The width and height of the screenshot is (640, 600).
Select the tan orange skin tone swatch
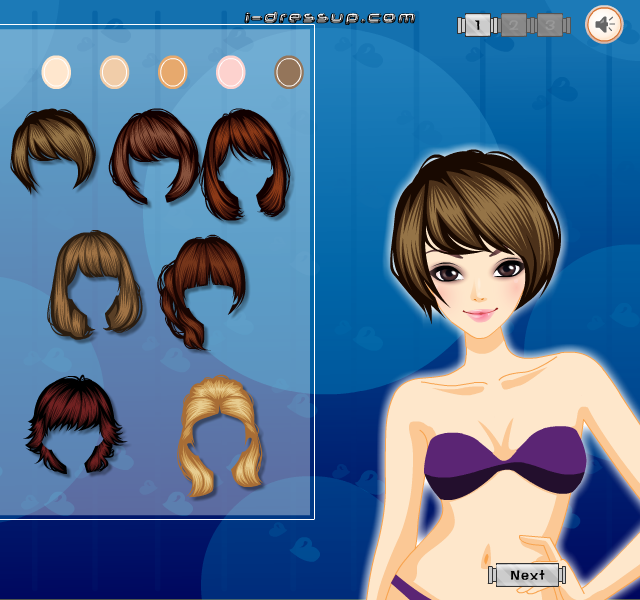(x=173, y=72)
